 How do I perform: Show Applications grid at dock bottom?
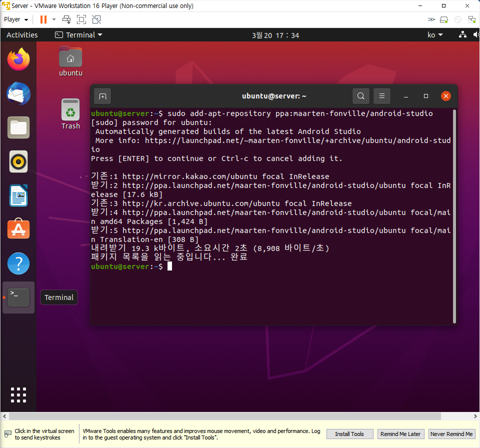pos(18,395)
